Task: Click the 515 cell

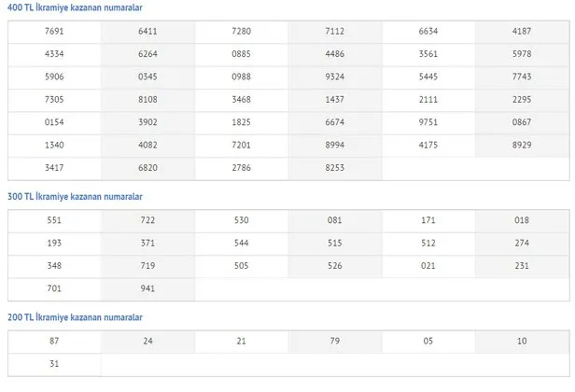Action: pos(335,244)
